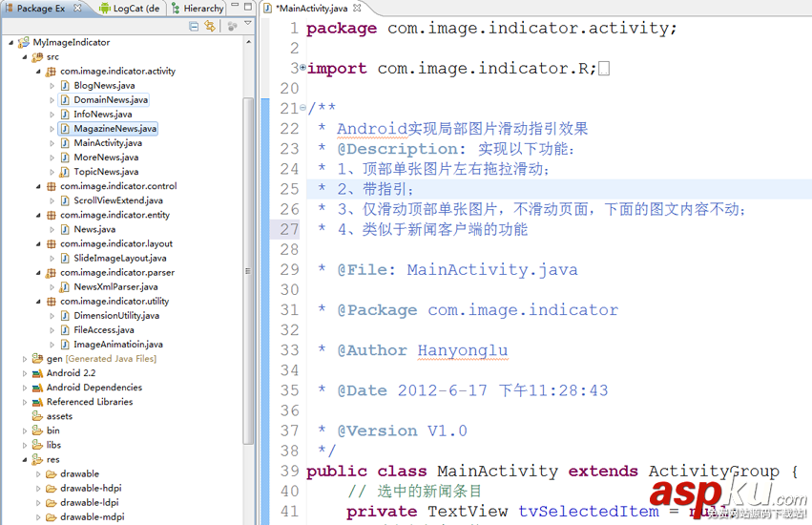This screenshot has height=525, width=812.
Task: Expand DomainNews.java node
Action: (52, 100)
